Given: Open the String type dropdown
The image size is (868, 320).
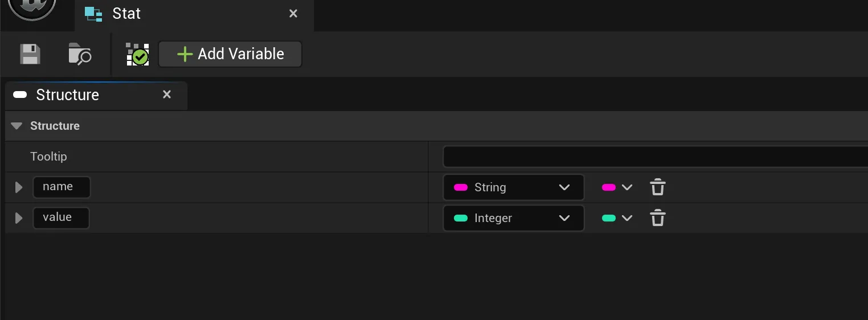Looking at the screenshot, I should pos(513,187).
